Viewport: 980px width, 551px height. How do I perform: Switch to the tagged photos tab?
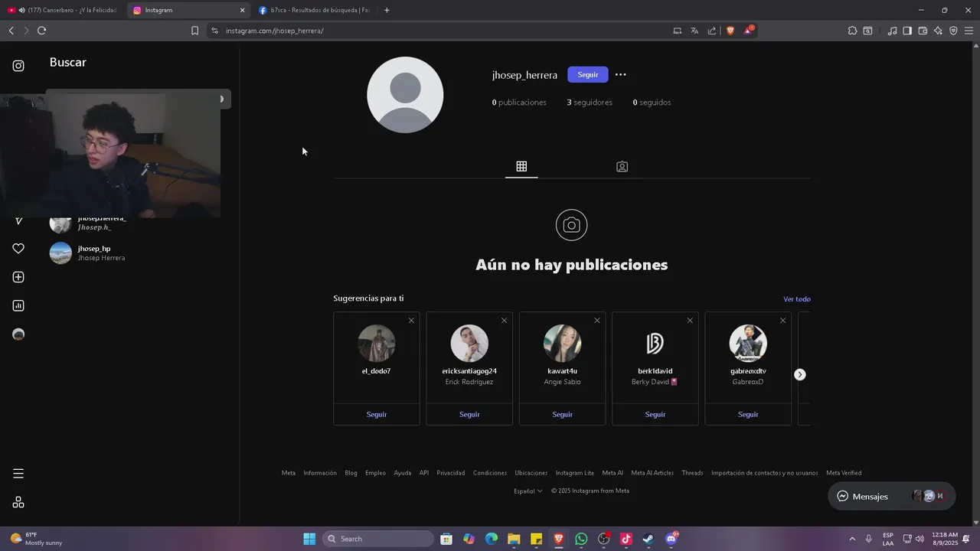coord(622,166)
